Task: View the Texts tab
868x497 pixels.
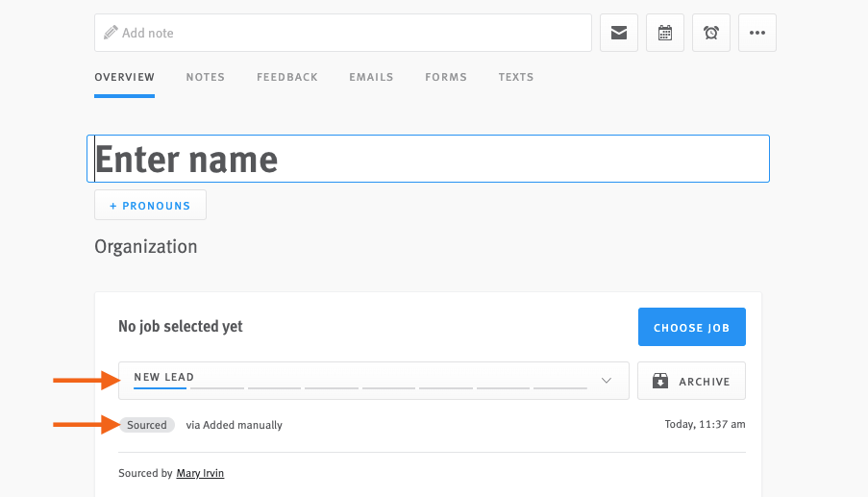Action: [x=516, y=77]
